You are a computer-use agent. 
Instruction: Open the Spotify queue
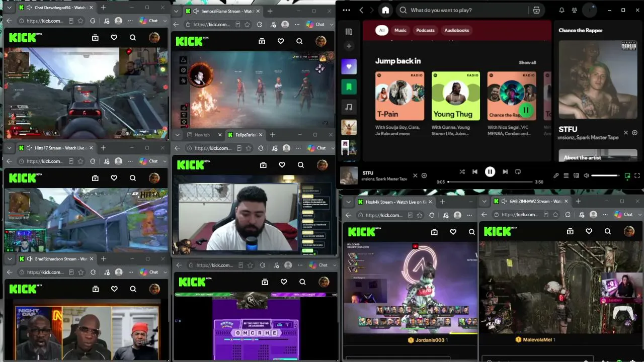coord(566,175)
